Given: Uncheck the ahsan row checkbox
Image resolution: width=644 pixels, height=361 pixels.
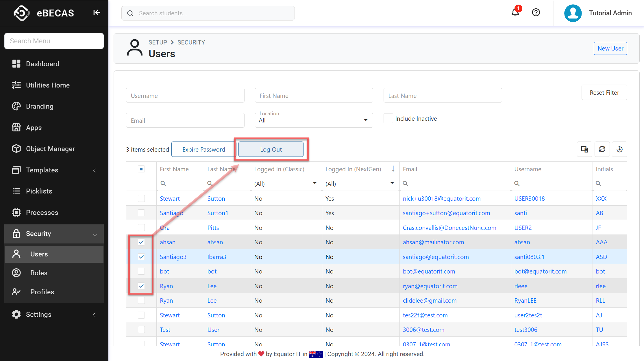Looking at the screenshot, I should pyautogui.click(x=141, y=242).
